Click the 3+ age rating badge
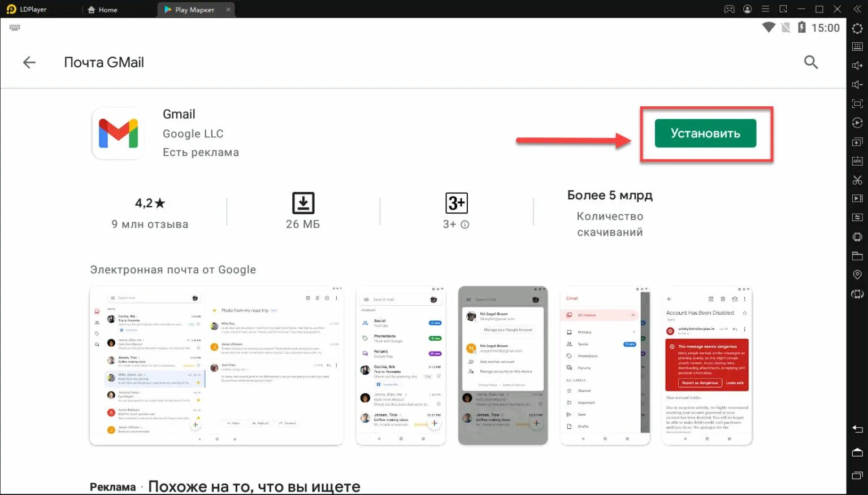This screenshot has width=868, height=495. (456, 203)
